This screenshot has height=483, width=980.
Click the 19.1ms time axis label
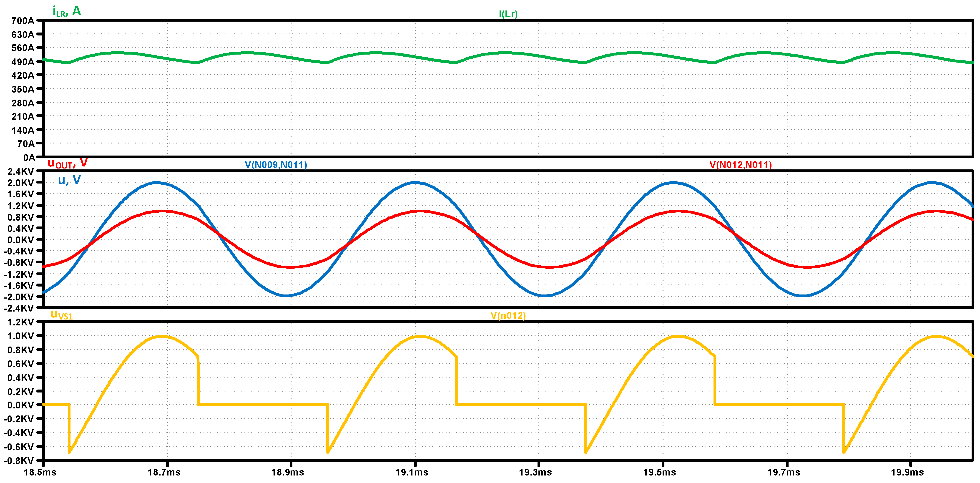coord(412,472)
